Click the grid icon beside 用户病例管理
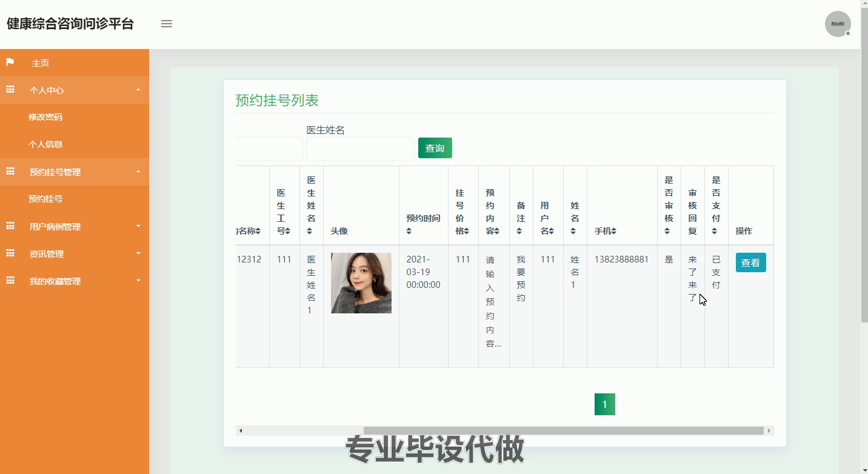 tap(10, 226)
